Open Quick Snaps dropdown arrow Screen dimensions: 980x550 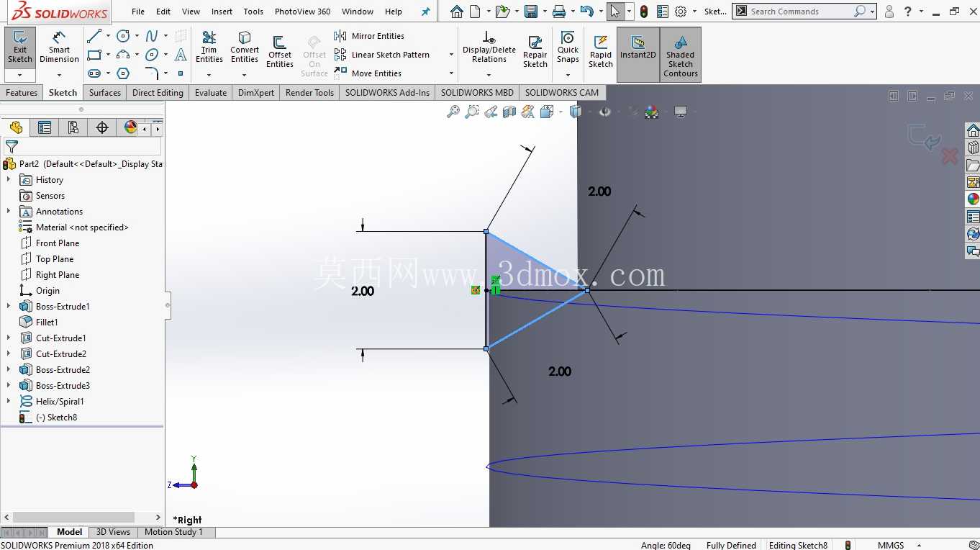(x=568, y=75)
